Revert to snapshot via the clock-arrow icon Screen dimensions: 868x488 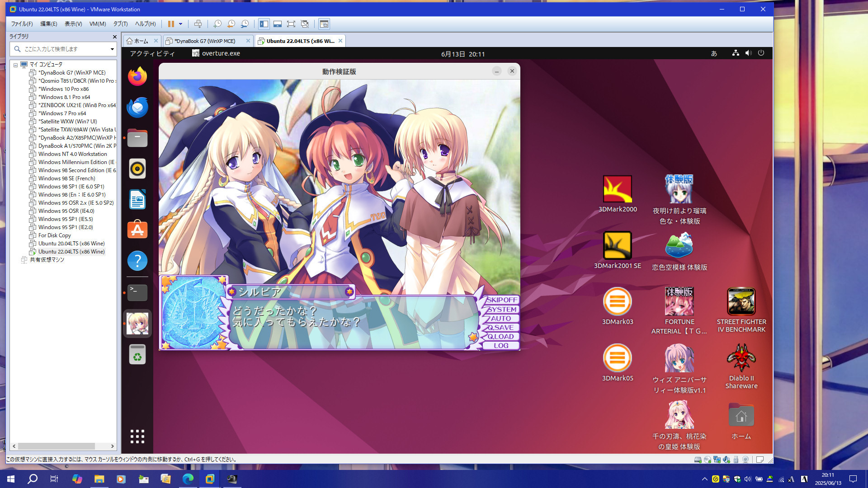231,24
